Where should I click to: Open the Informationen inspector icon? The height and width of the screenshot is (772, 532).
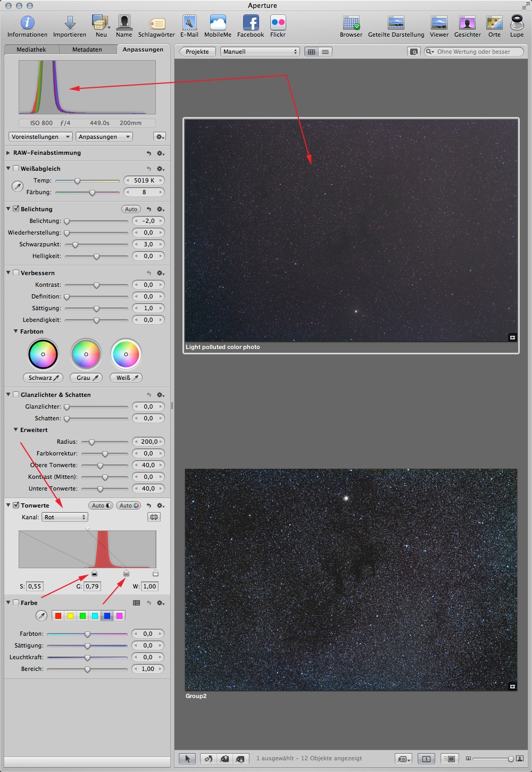[x=27, y=22]
